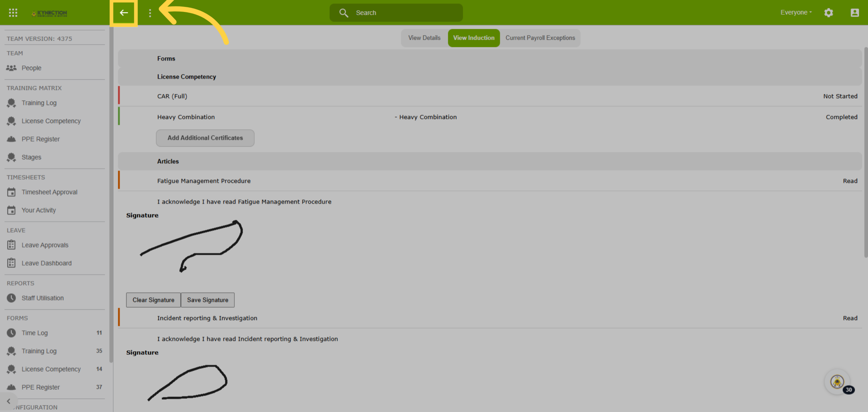This screenshot has width=868, height=412.
Task: Open the three-dot more options menu
Action: (x=150, y=13)
